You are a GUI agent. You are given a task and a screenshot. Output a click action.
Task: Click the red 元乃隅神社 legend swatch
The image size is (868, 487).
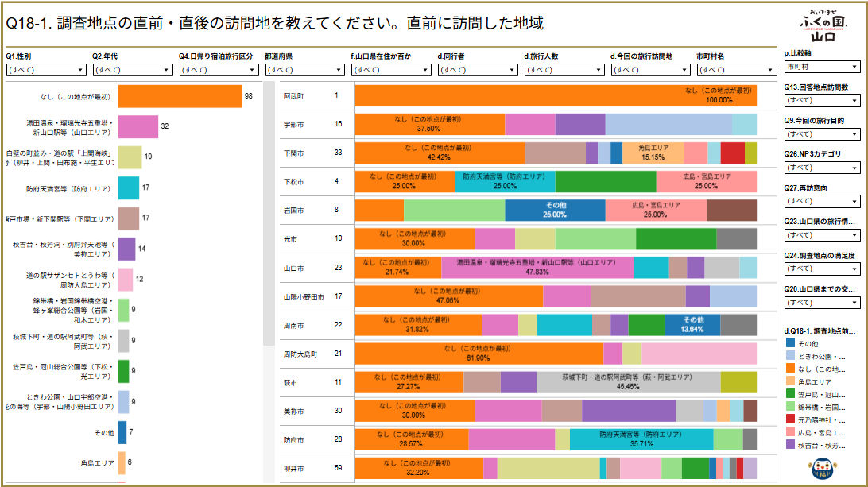790,419
